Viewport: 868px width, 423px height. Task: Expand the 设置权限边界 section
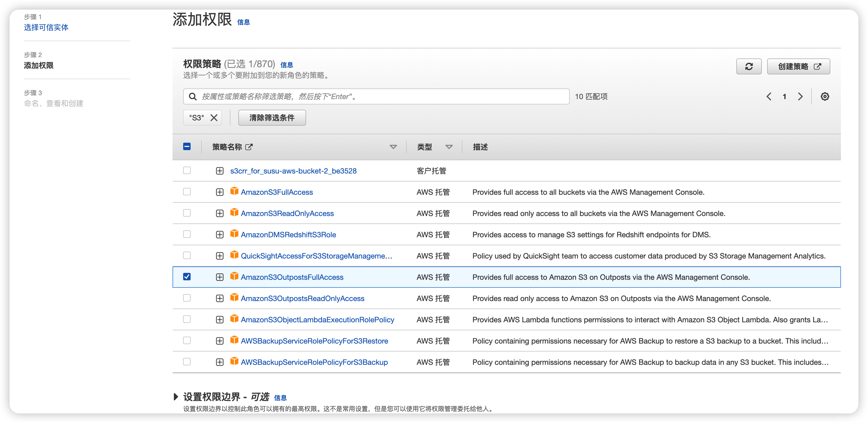click(175, 397)
